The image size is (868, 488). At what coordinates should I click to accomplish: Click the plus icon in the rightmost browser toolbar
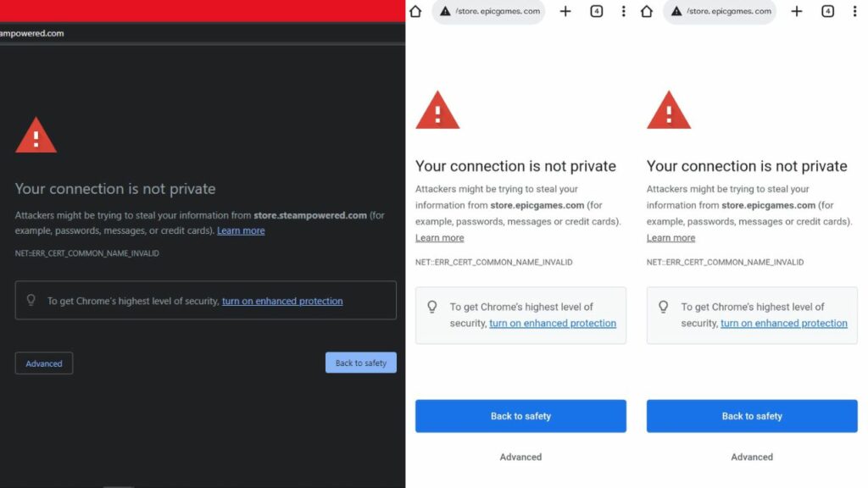[797, 11]
